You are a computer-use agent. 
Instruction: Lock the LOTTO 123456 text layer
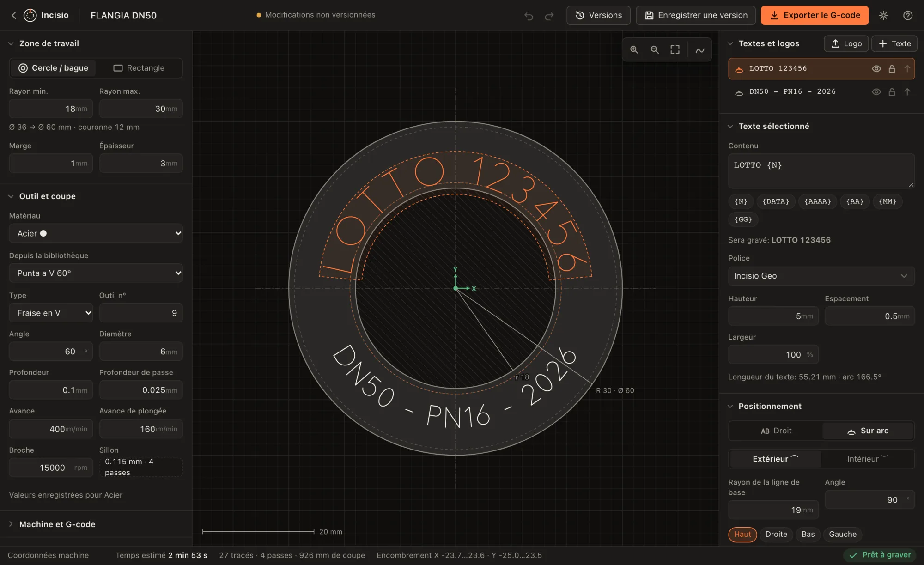(x=892, y=69)
